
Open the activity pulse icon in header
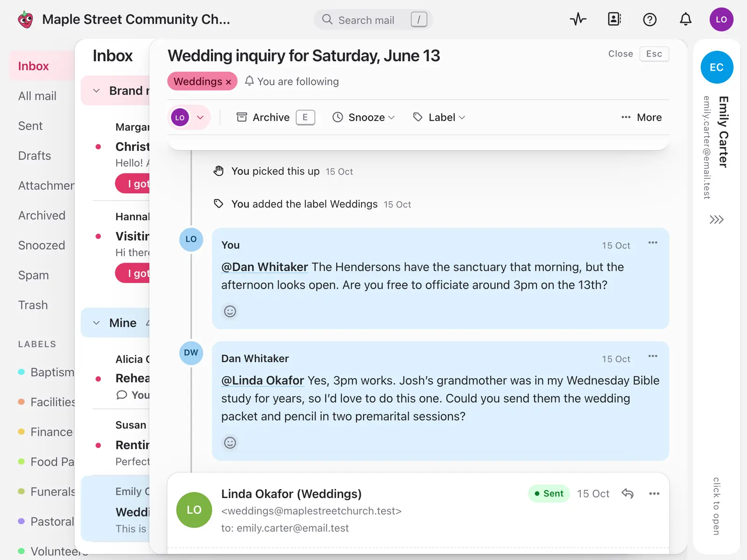(x=578, y=20)
